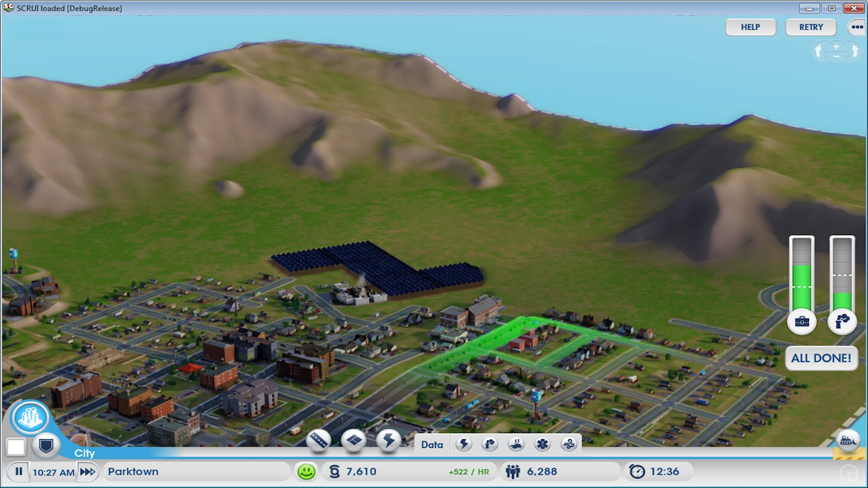
Task: Open the budget panel showing 7,610
Action: (408, 472)
